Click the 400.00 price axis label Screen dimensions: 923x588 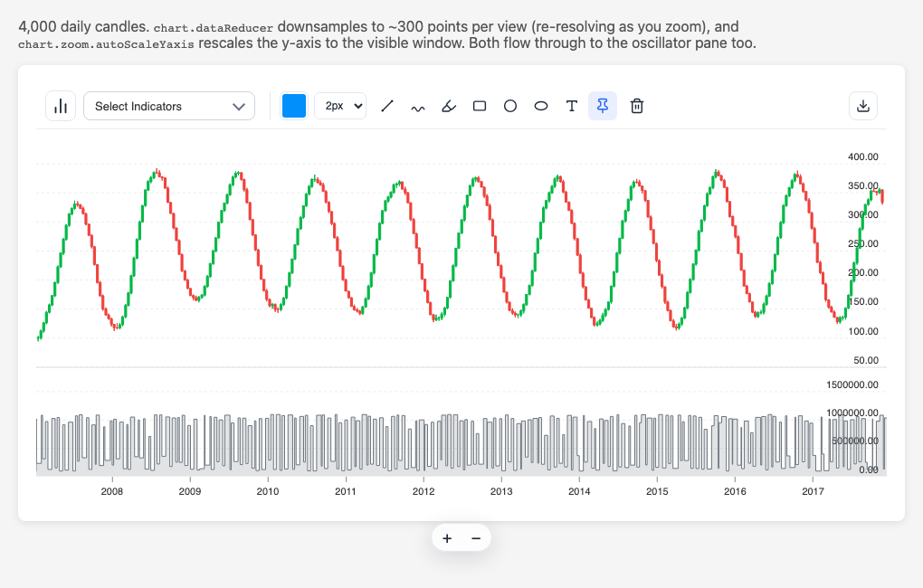863,157
